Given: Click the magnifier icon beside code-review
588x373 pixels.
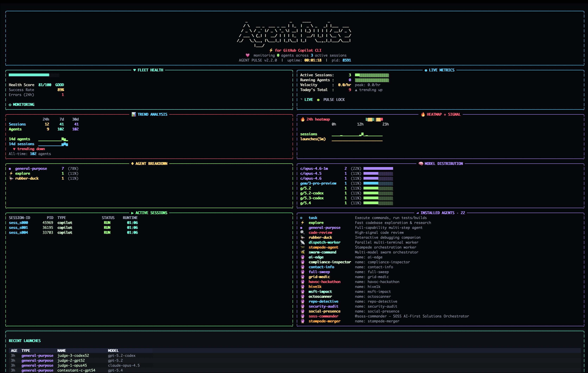Looking at the screenshot, I should click(302, 233).
